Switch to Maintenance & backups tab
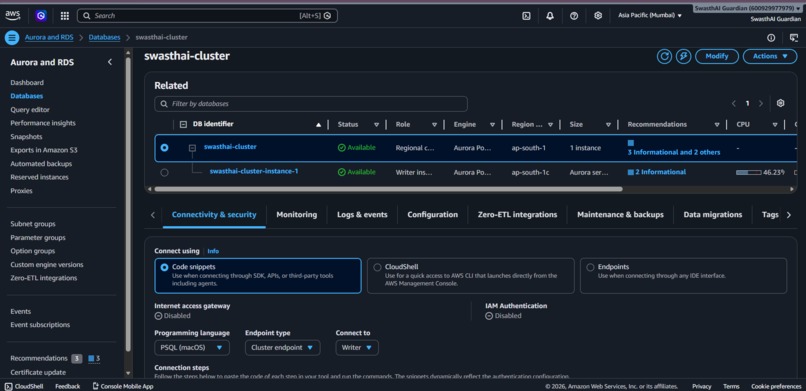Viewport: 806px width, 391px height. point(620,215)
